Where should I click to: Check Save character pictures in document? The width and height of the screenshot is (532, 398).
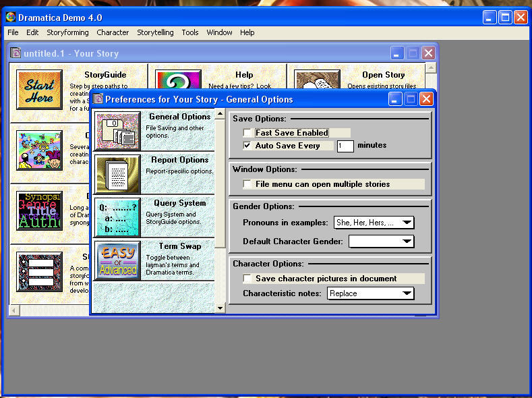tap(247, 279)
